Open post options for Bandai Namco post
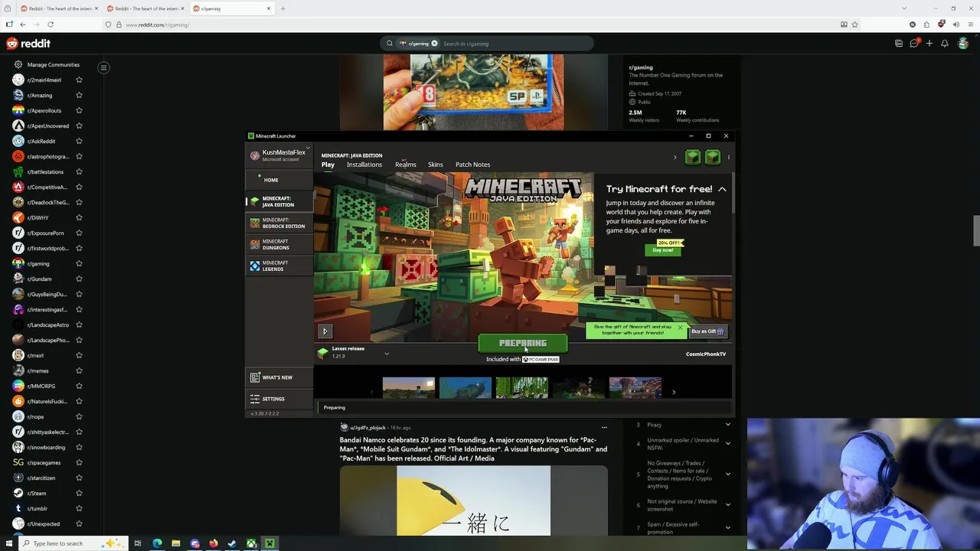This screenshot has width=980, height=551. click(x=604, y=427)
